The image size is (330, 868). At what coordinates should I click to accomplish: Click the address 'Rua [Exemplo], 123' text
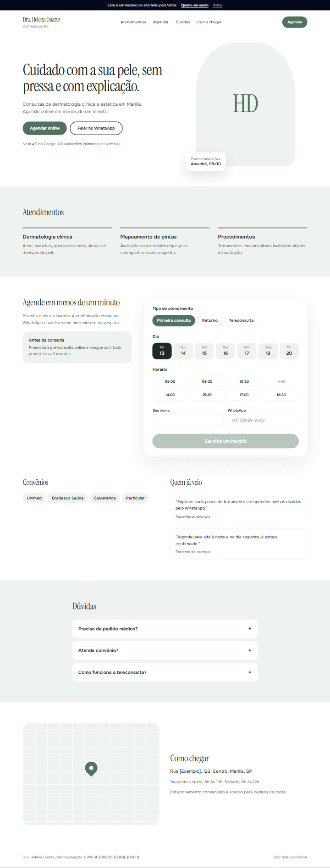[x=211, y=771]
